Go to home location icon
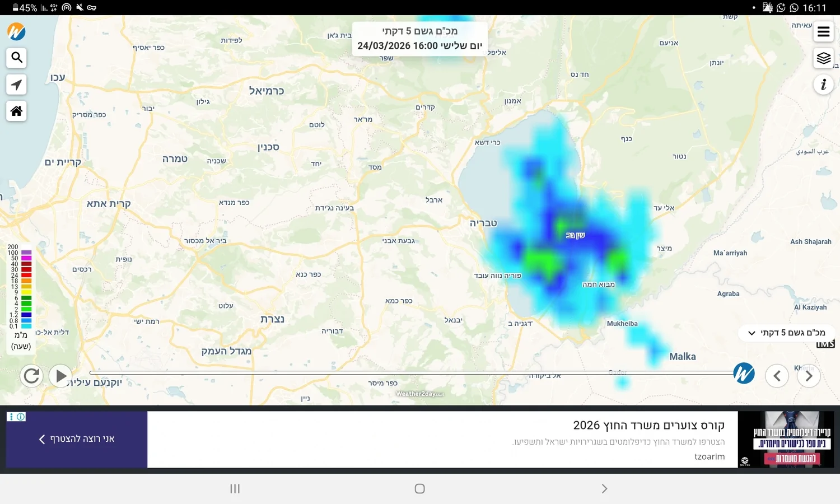Image resolution: width=840 pixels, height=504 pixels. (x=17, y=111)
